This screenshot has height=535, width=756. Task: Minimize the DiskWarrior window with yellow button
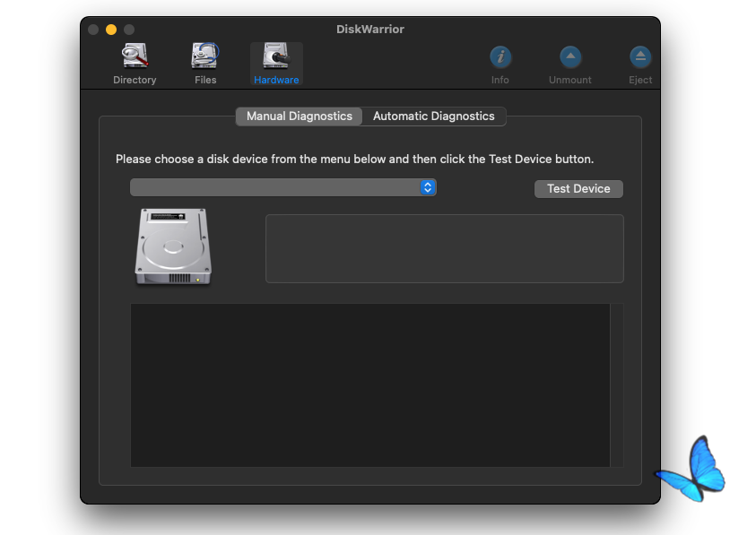pos(111,30)
